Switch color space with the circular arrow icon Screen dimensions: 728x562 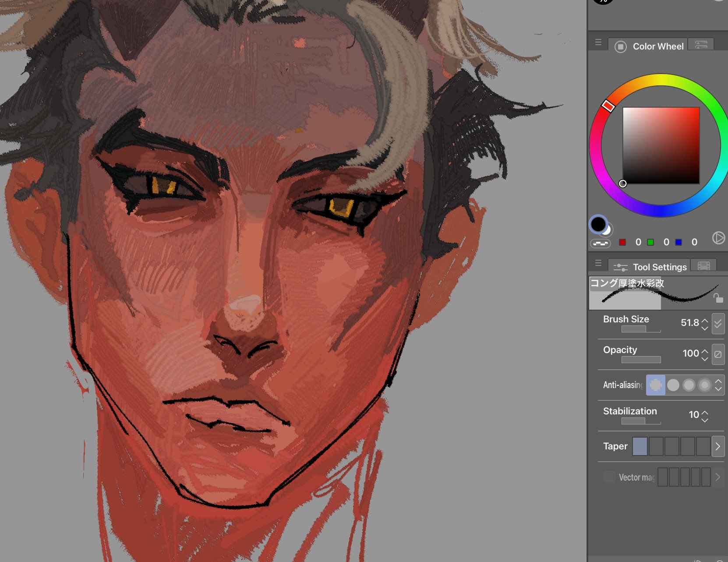click(718, 238)
